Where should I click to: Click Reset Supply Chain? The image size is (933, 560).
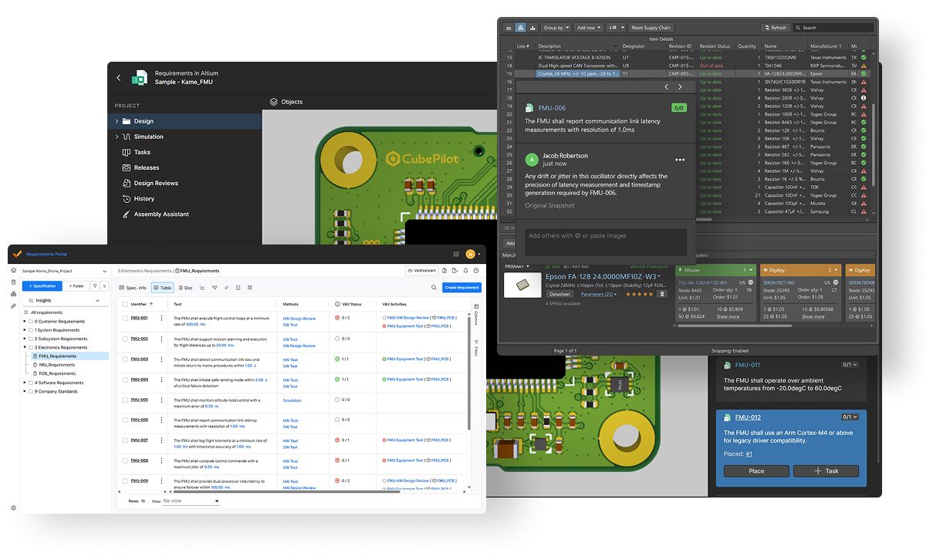(x=651, y=28)
